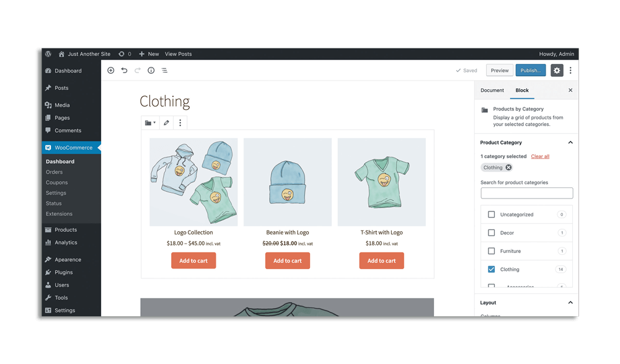This screenshot has height=364, width=620.
Task: Click the undo arrow icon
Action: [x=124, y=71]
